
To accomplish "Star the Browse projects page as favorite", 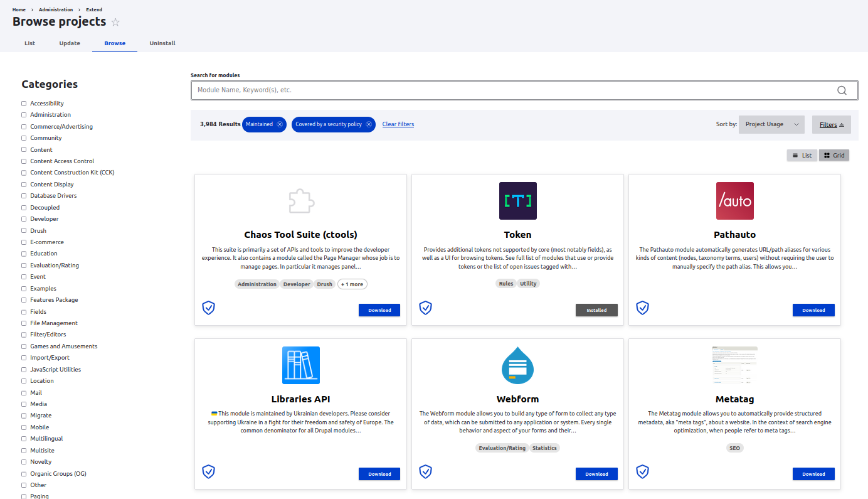I will point(115,22).
